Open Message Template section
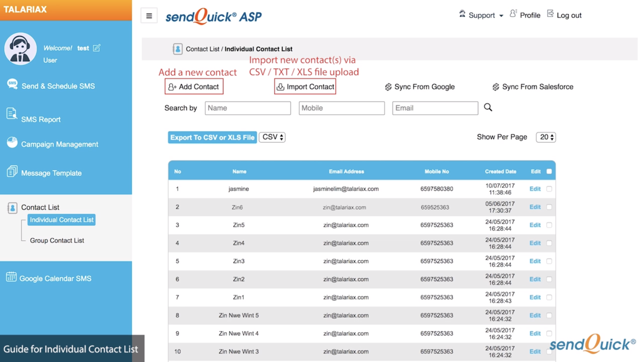 51,173
